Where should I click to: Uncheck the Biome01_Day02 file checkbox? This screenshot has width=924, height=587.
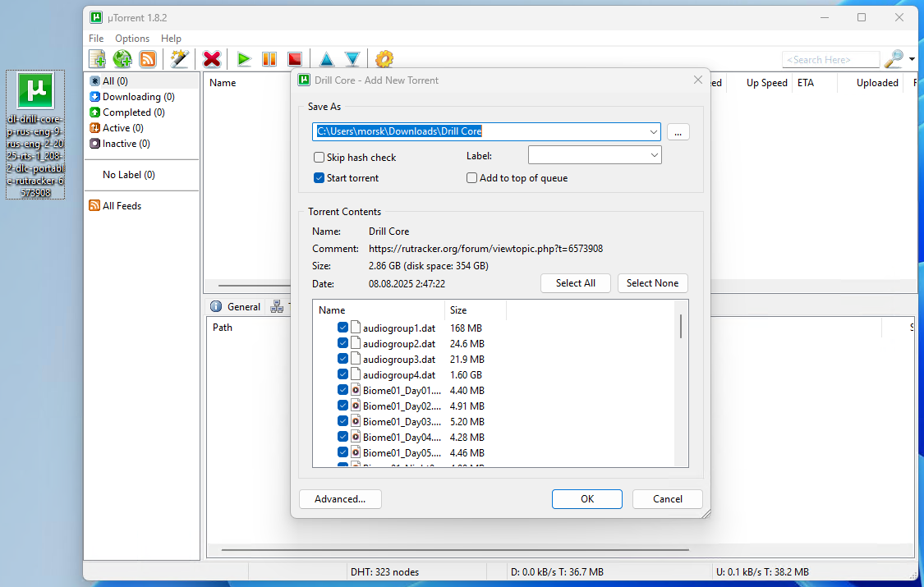point(342,406)
